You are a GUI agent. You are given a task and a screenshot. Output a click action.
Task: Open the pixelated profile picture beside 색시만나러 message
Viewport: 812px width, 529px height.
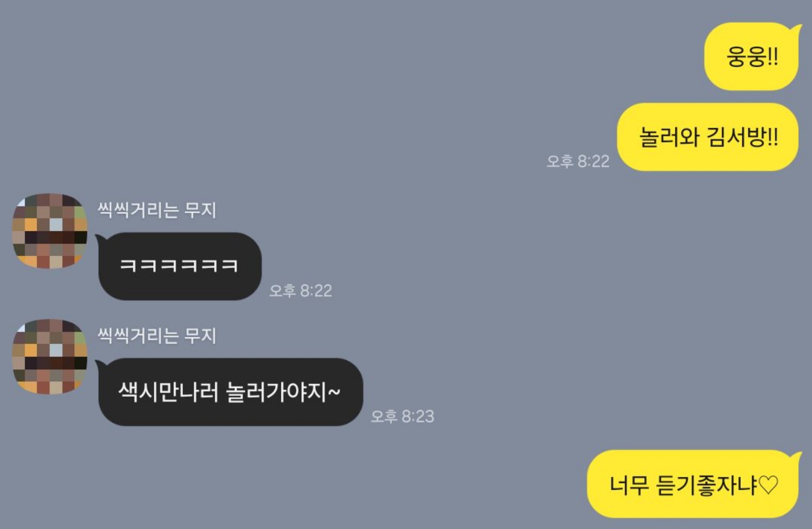coord(50,356)
